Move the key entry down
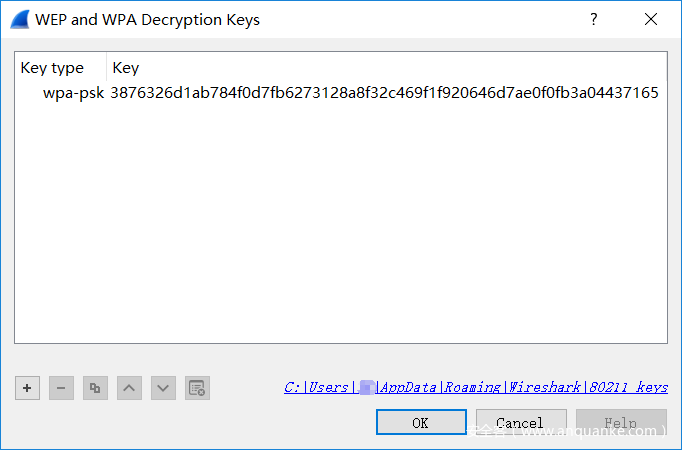The image size is (682, 450). tap(163, 388)
